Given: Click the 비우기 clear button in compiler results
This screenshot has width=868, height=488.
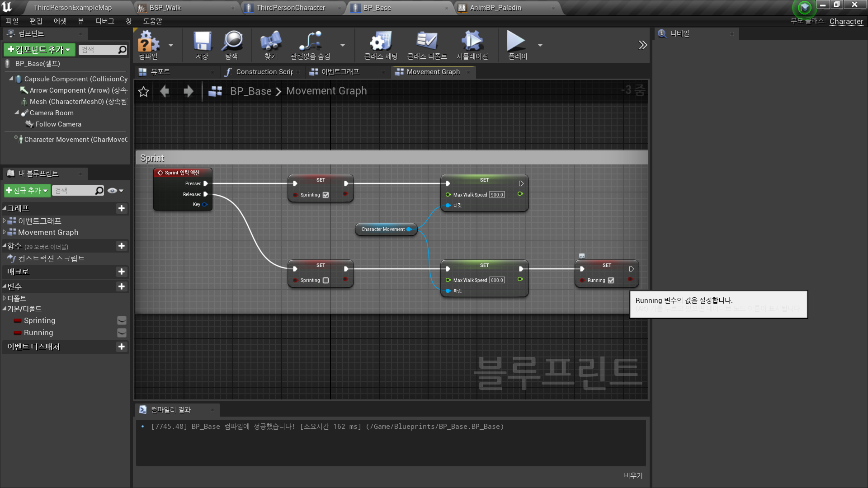Looking at the screenshot, I should tap(633, 475).
